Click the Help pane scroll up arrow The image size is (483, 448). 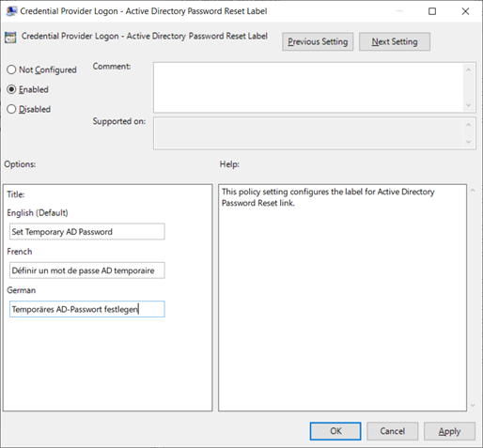tap(473, 191)
